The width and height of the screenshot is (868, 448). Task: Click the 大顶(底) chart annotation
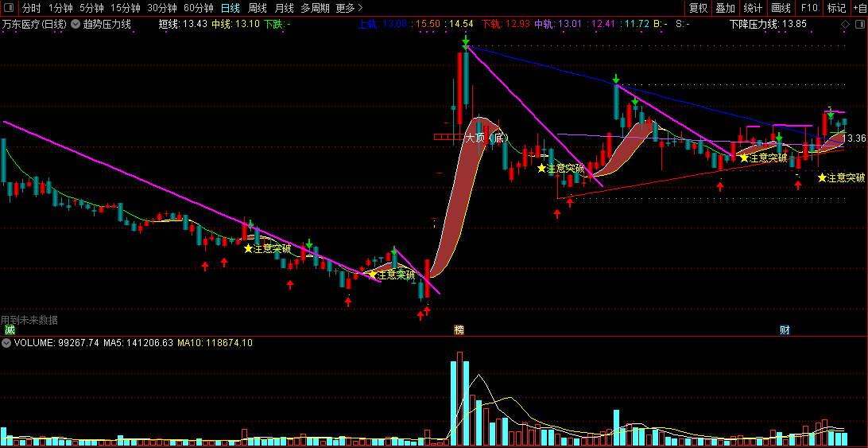486,138
